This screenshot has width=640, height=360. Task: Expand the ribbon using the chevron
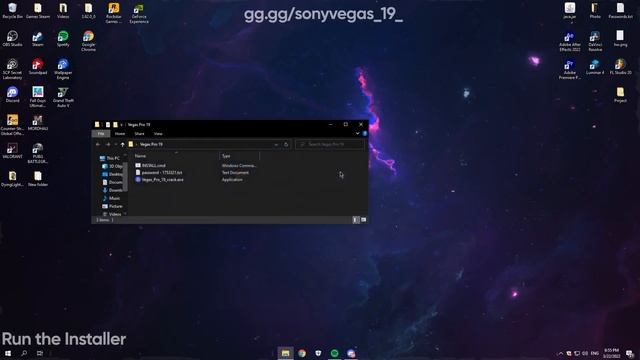358,133
